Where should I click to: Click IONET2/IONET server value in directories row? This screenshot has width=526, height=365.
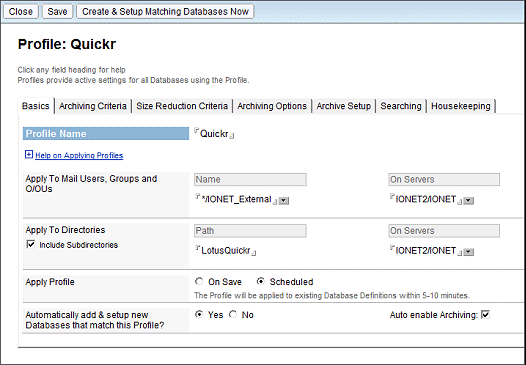click(x=426, y=251)
